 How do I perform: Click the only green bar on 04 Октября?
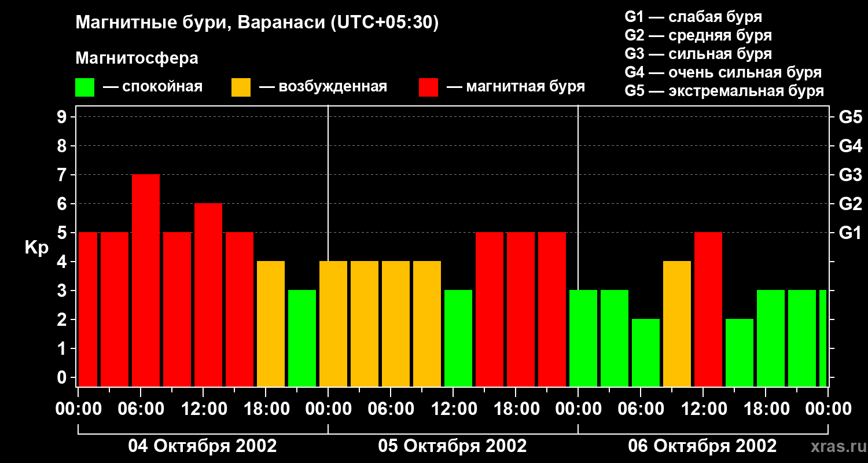(x=302, y=339)
